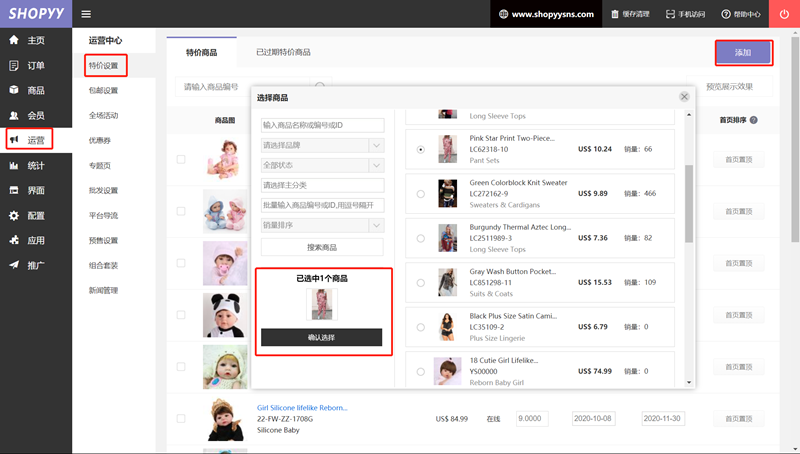Open 新闻管理 submenu item

[104, 290]
